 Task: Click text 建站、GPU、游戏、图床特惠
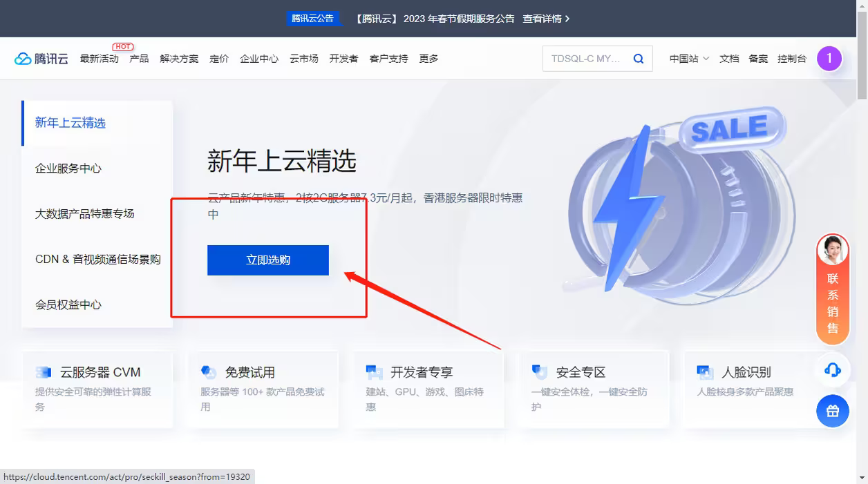point(425,400)
